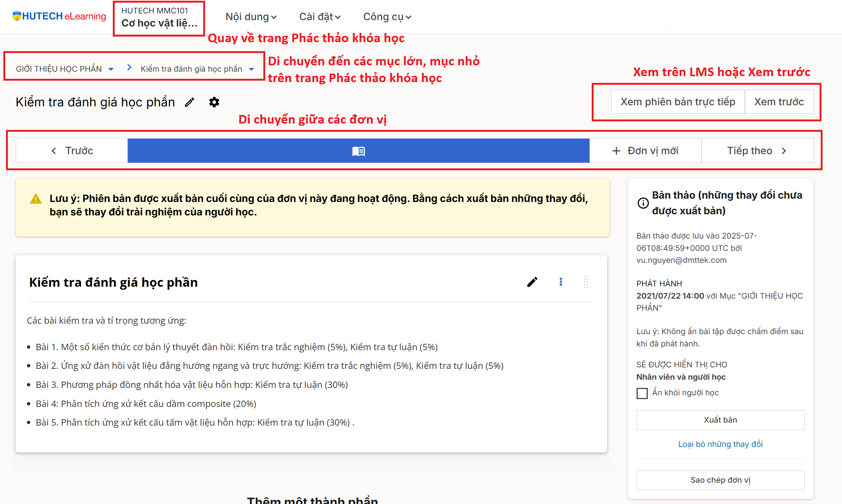This screenshot has width=842, height=504.
Task: Open the Công cụ menu
Action: 387,17
